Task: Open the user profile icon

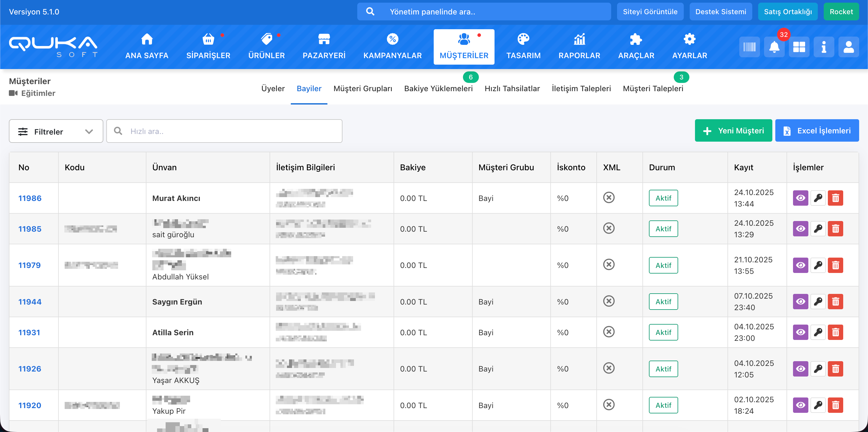Action: click(849, 47)
